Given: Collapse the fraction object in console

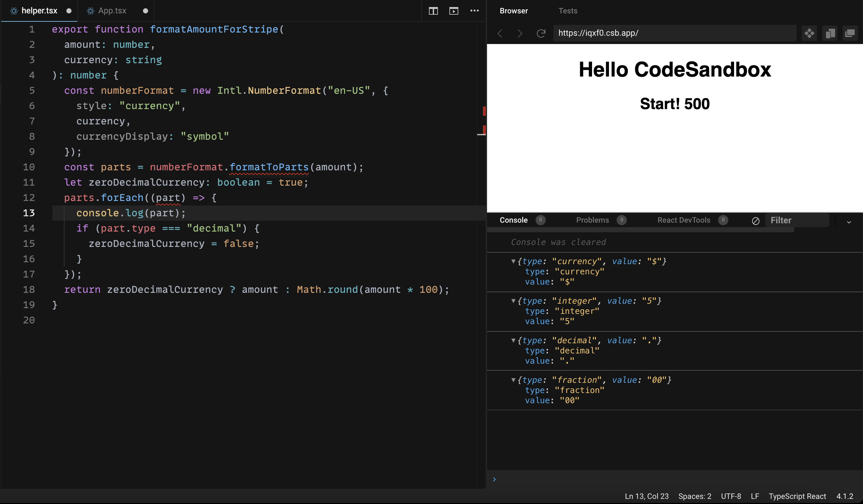Looking at the screenshot, I should point(513,380).
